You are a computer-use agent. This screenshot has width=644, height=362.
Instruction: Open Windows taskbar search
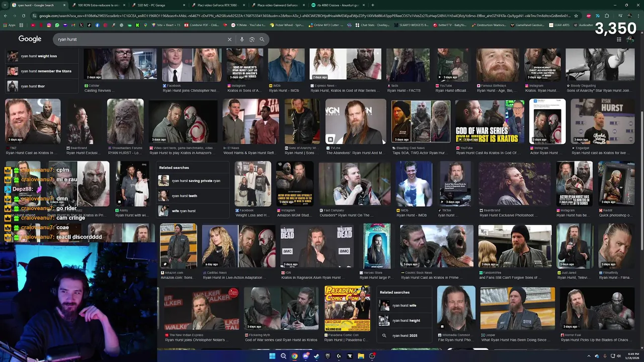(283, 356)
